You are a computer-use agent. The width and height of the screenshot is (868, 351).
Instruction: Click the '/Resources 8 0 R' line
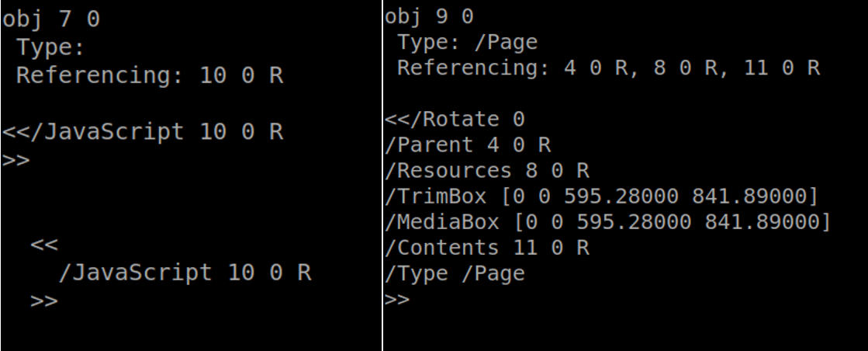487,171
